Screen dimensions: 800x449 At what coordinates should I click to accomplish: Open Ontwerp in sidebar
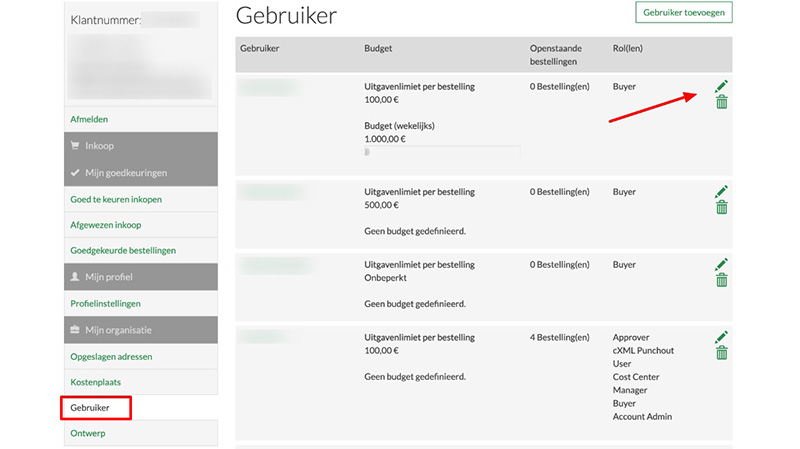(88, 433)
